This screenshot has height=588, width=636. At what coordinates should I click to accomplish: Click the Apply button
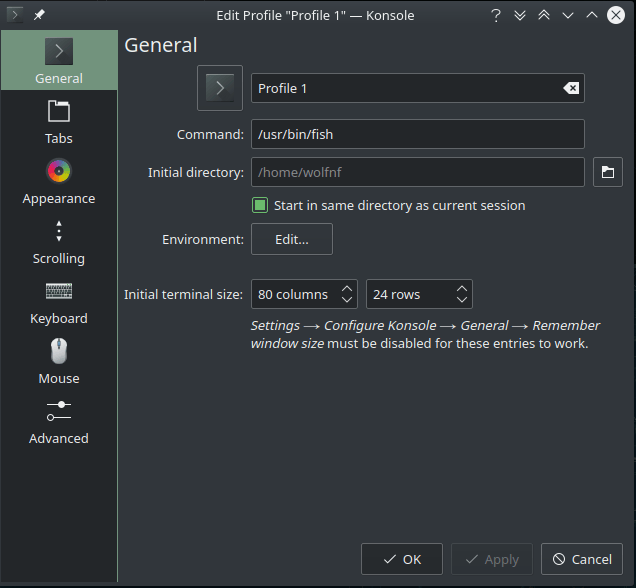[x=492, y=559]
